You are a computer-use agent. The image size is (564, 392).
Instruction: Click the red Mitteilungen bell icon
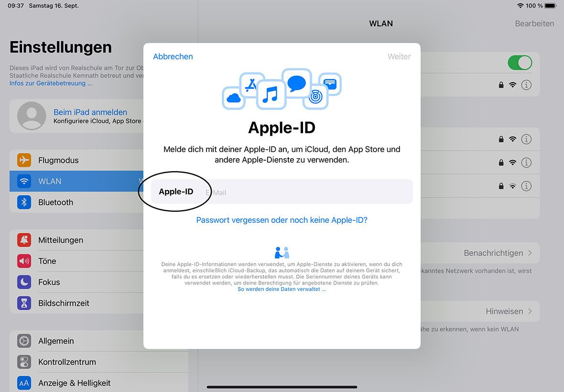[24, 240]
